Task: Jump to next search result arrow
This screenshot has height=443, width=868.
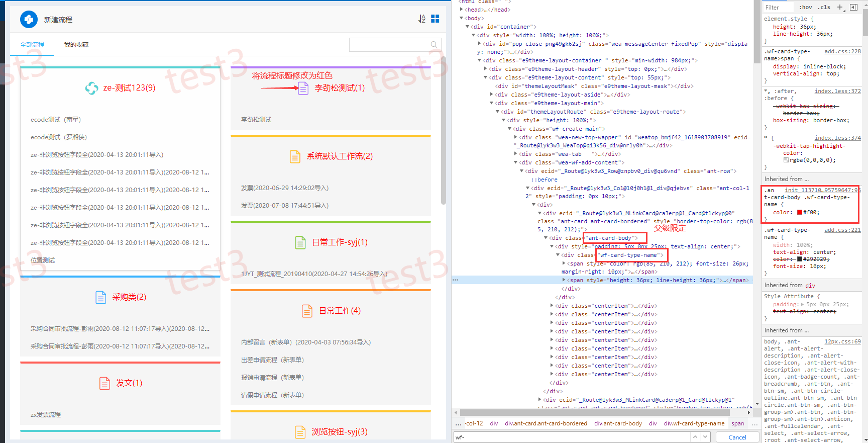Action: [706, 437]
